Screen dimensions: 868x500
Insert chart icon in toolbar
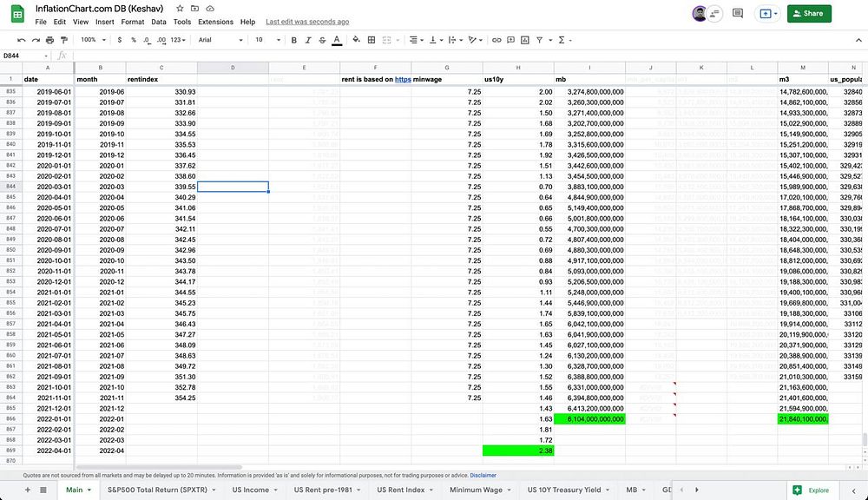click(525, 40)
